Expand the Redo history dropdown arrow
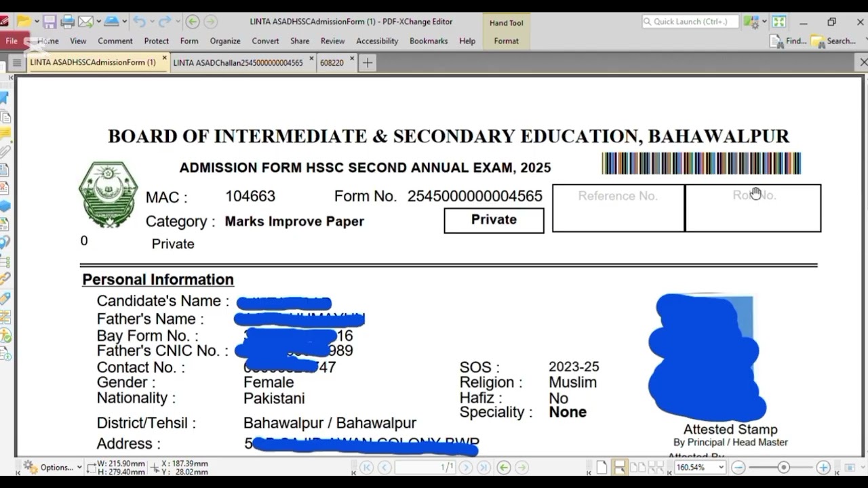This screenshot has width=868, height=488. (x=178, y=22)
